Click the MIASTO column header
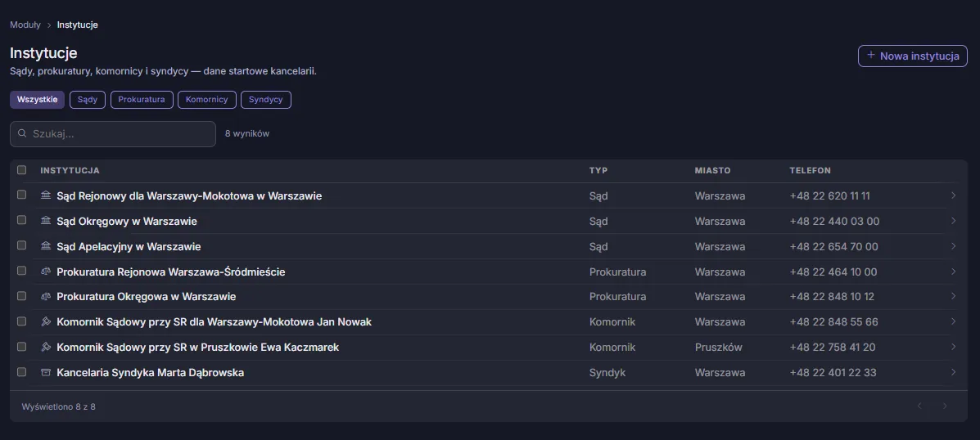Screen dimensions: 980x440 pyautogui.click(x=712, y=170)
